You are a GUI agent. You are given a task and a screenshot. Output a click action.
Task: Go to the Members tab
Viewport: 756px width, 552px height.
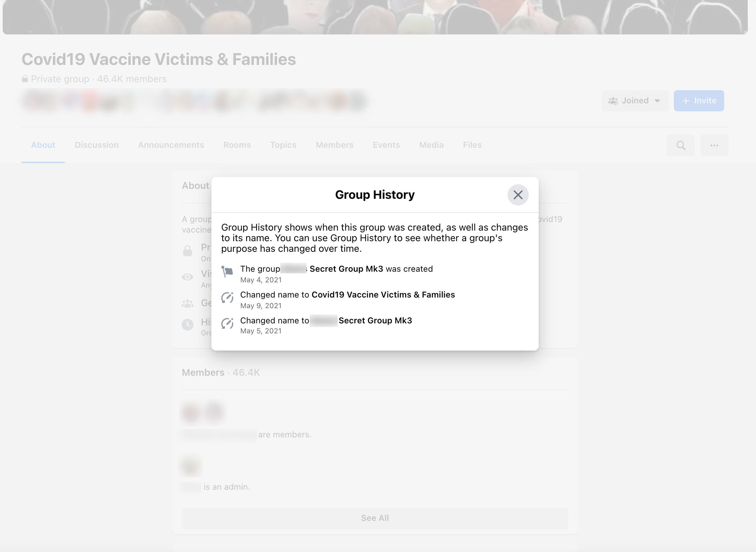334,145
